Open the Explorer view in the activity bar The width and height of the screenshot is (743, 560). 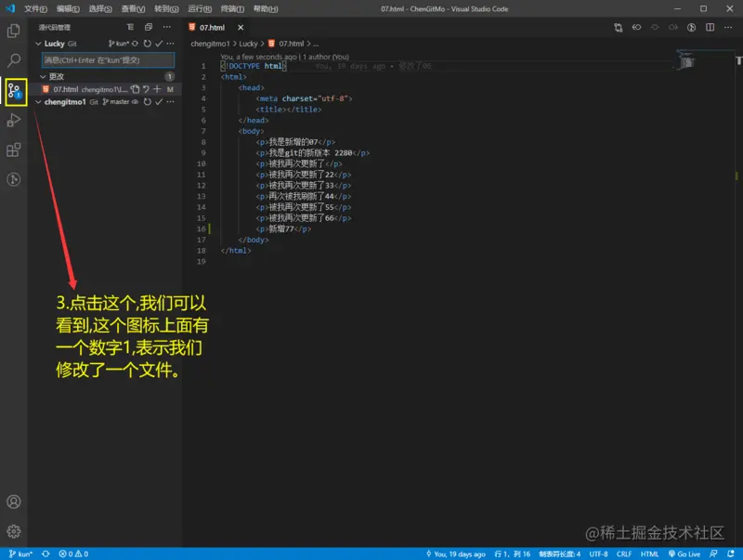[14, 32]
